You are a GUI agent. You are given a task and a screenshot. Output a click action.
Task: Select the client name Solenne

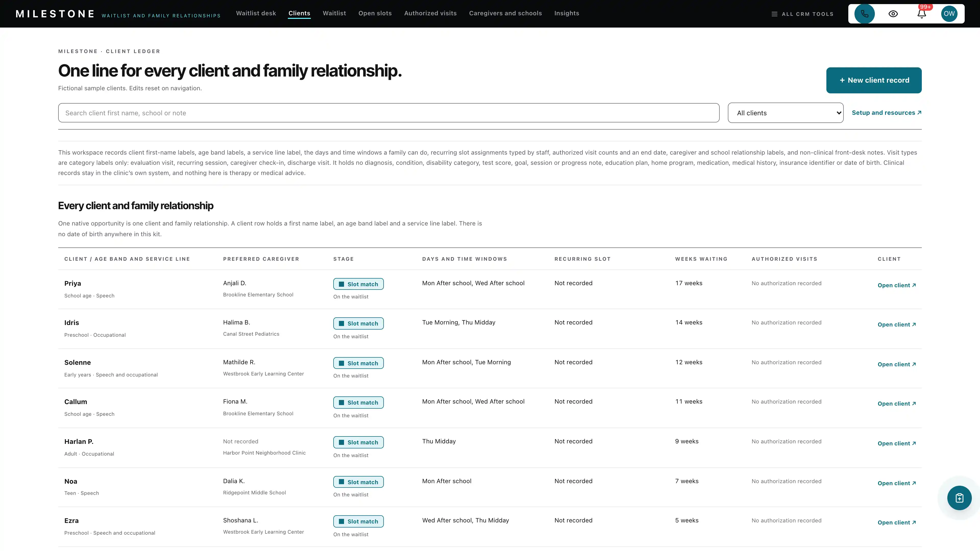click(78, 362)
